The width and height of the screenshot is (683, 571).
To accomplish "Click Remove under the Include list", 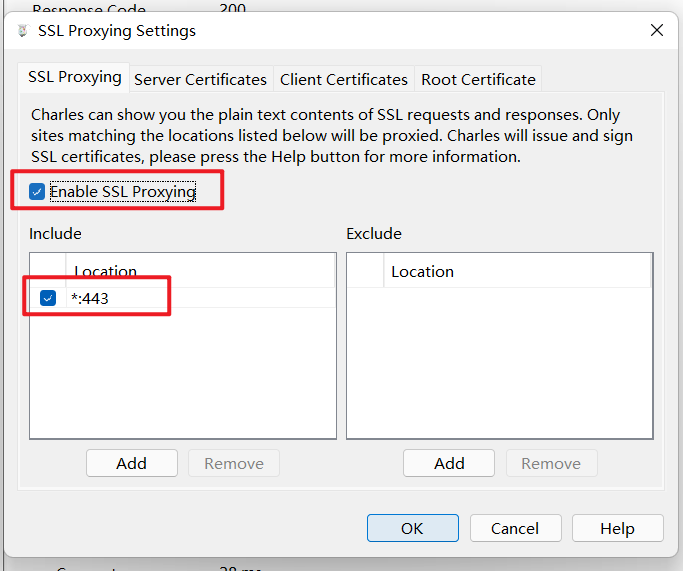I will point(234,463).
